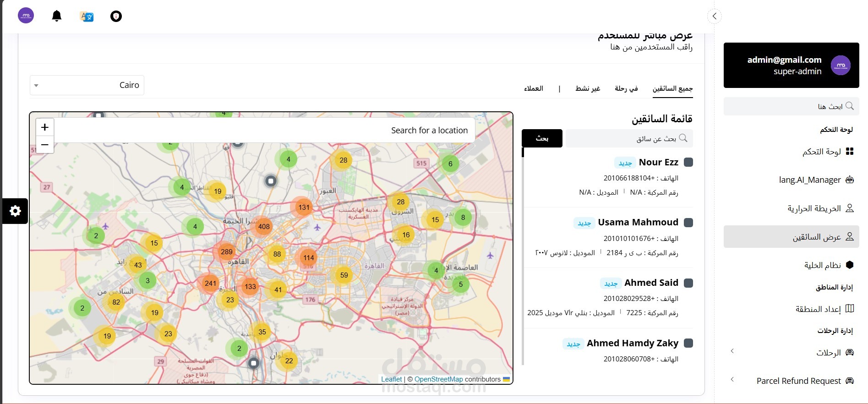The image size is (868, 404).
Task: Click the 59 cluster marker
Action: 344,275
